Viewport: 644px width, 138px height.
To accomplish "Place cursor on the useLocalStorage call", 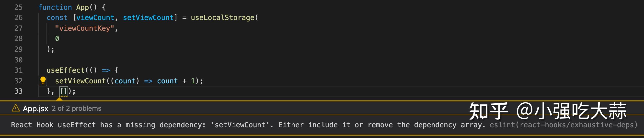I will (222, 18).
